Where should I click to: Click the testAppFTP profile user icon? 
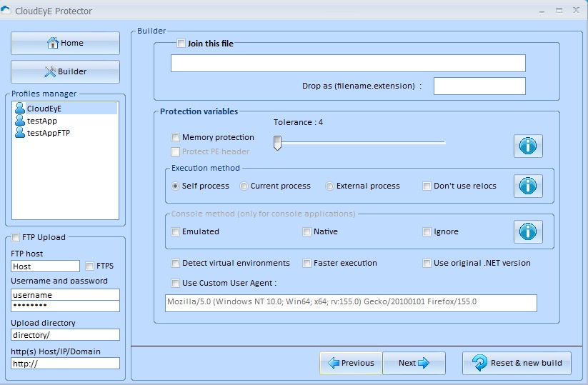(20, 132)
